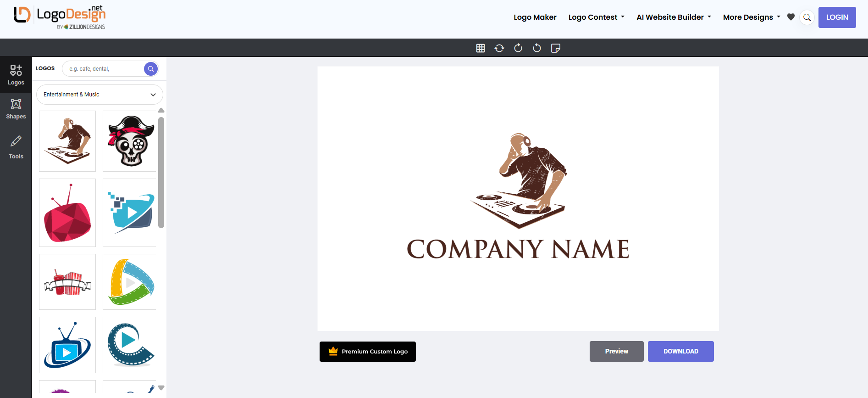Viewport: 868px width, 398px height.
Task: Select the blue pixel play-button logo thumbnail
Action: pyautogui.click(x=130, y=213)
